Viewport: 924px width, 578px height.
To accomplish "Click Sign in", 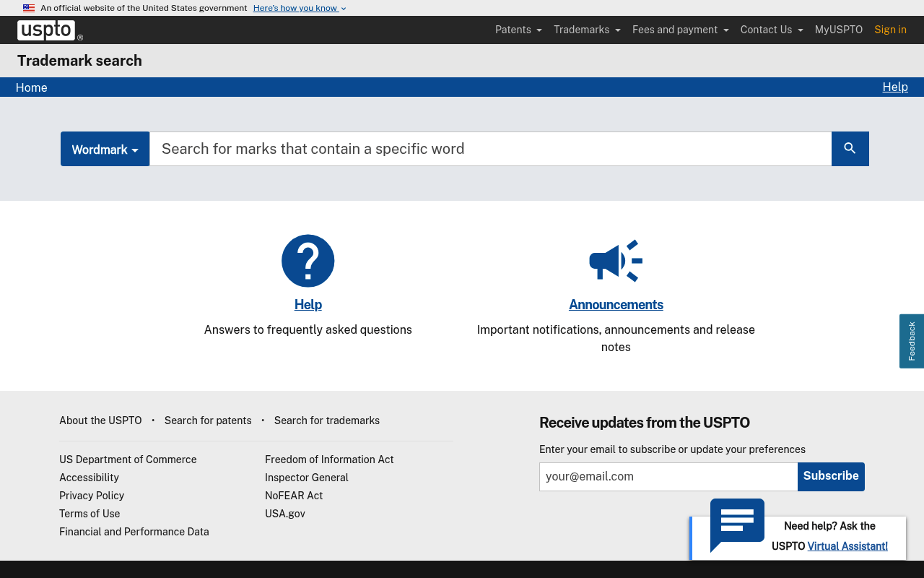I will click(890, 30).
